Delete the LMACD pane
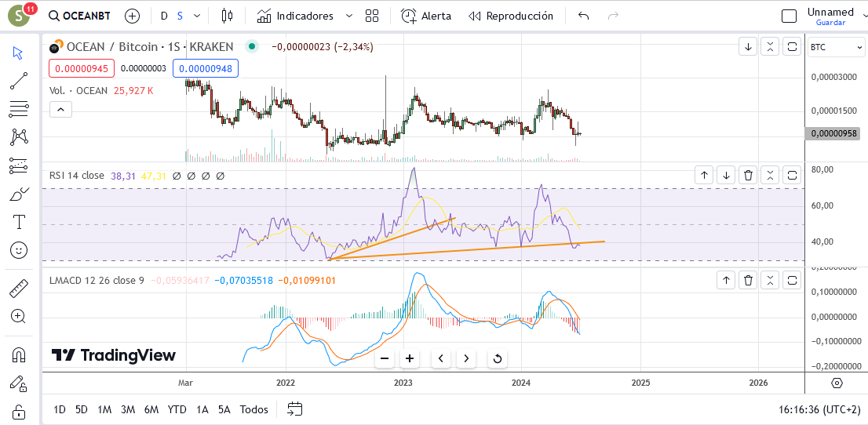This screenshot has height=425, width=868. (748, 280)
